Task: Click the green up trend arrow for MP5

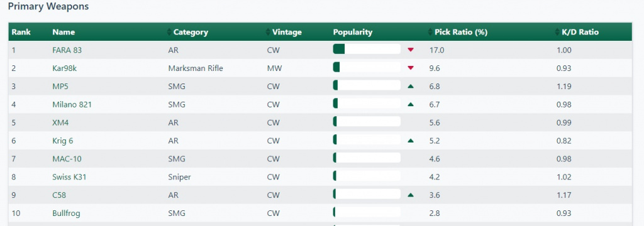Action: pyautogui.click(x=410, y=87)
